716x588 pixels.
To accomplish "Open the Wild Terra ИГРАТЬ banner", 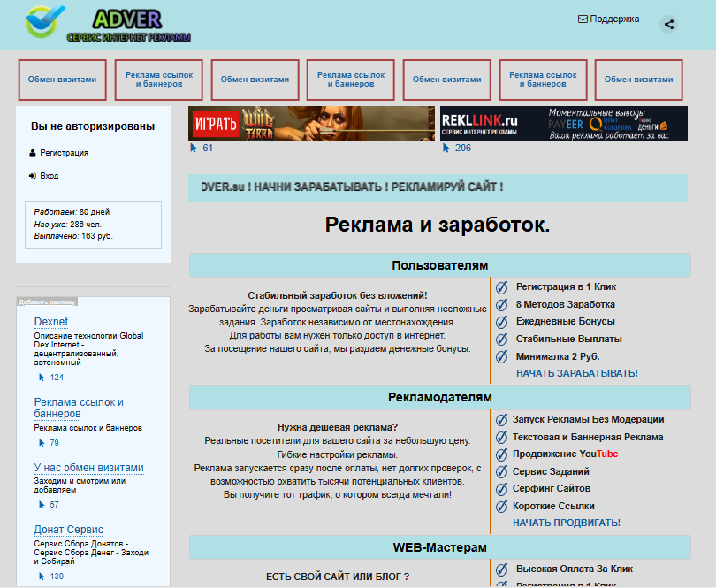I will (x=311, y=124).
